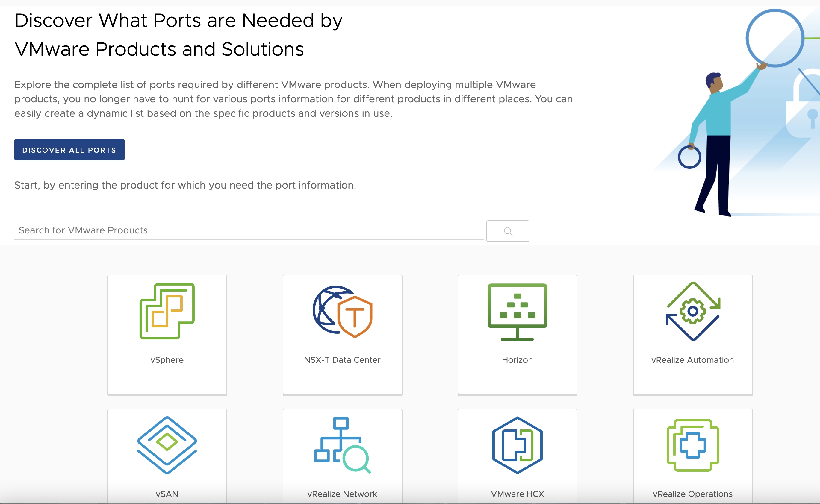
Task: Open the vSAN card label
Action: (x=167, y=494)
